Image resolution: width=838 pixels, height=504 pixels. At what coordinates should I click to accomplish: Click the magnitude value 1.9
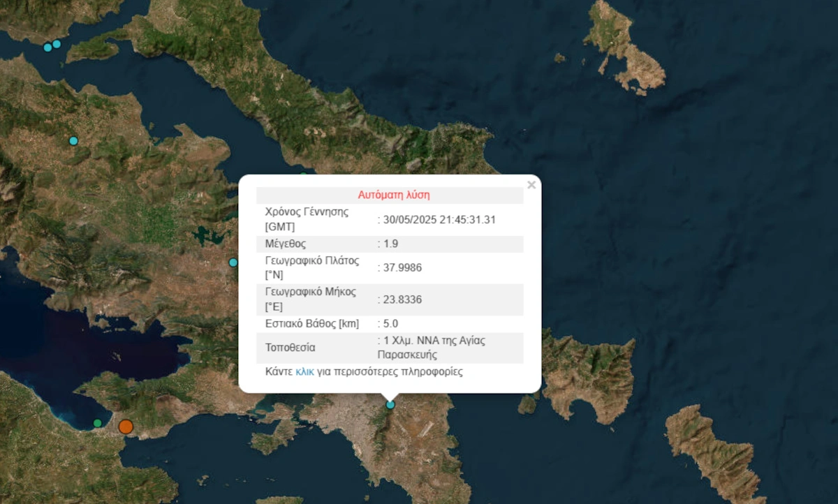[390, 244]
